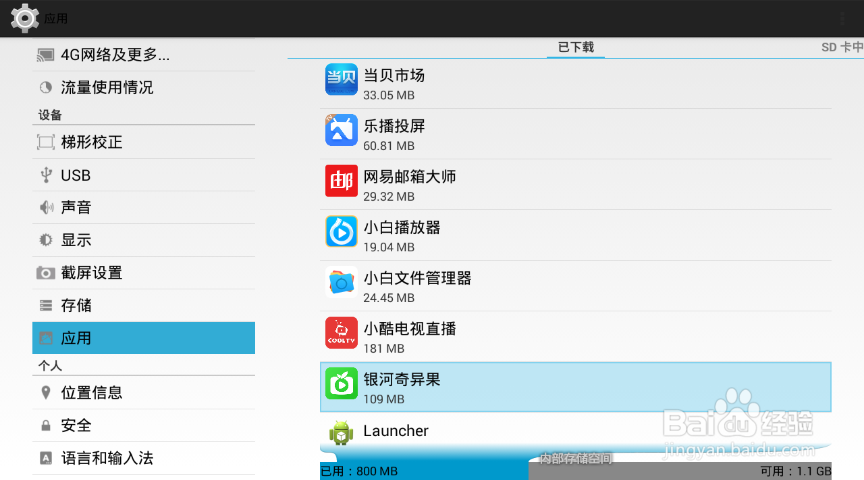Open 4G网络及更多... settings
Screen dimensions: 864x480
(x=143, y=55)
